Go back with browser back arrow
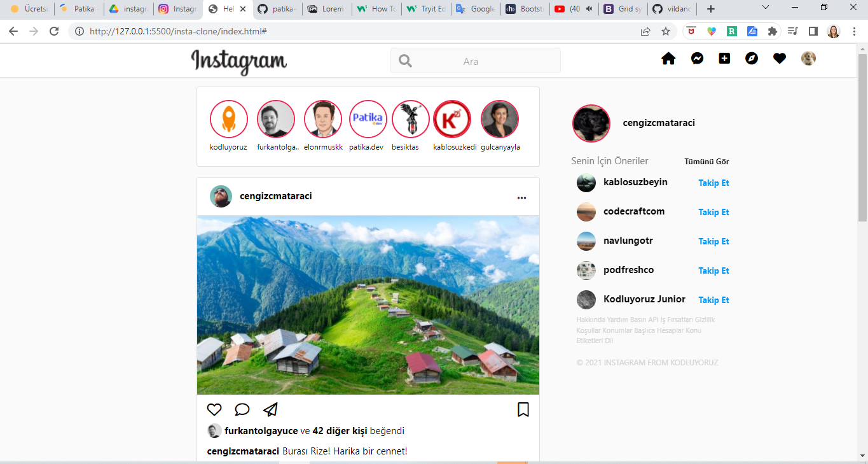 pos(13,31)
